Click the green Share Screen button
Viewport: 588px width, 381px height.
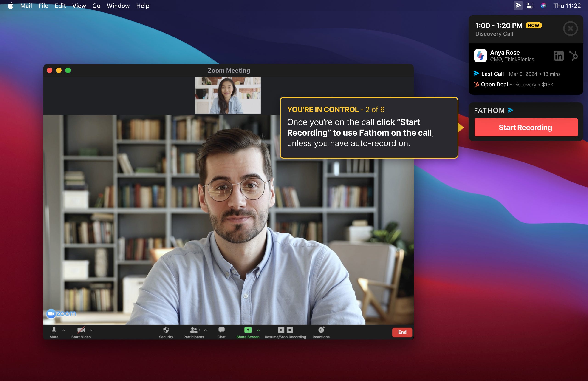pyautogui.click(x=248, y=332)
